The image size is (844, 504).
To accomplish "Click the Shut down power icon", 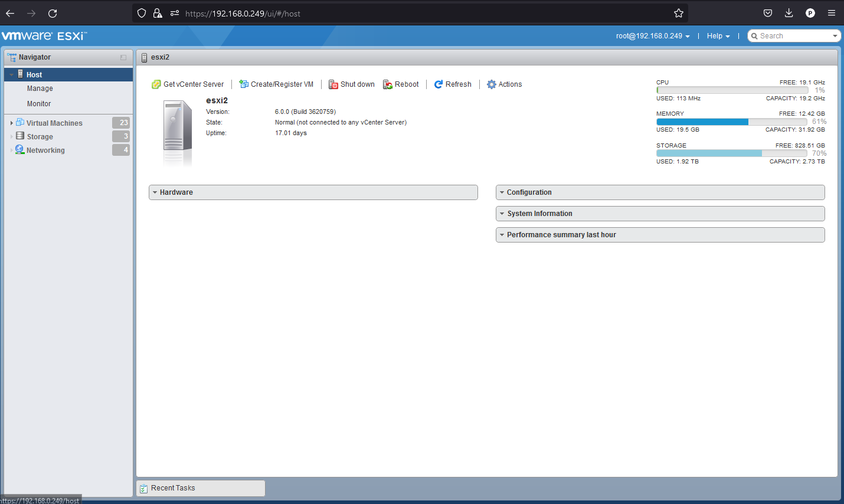I will point(333,84).
